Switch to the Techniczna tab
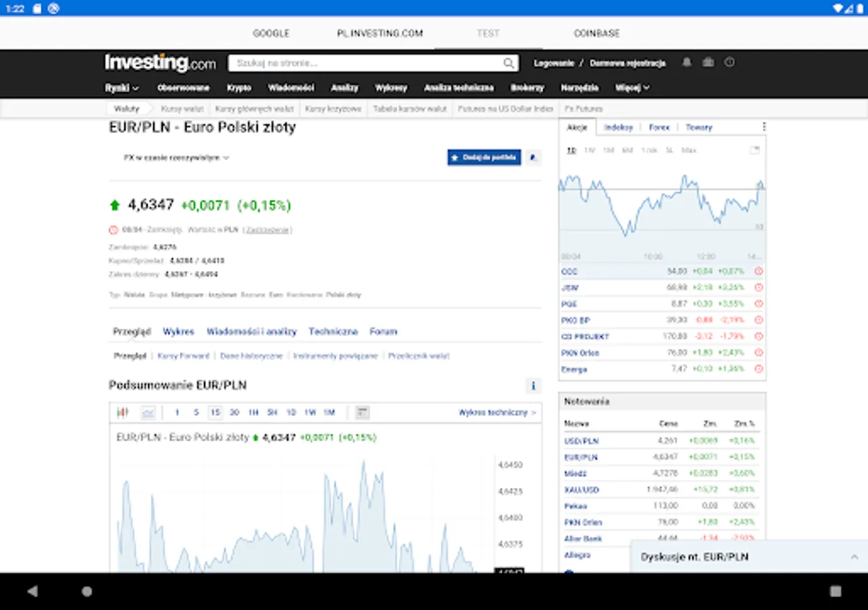The height and width of the screenshot is (610, 868). coord(333,331)
